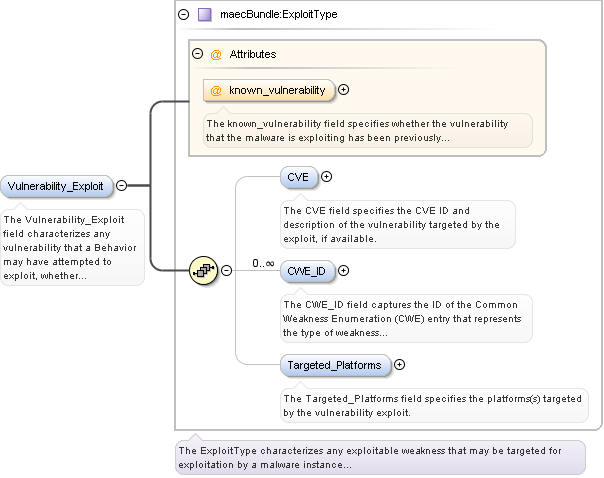
Task: Collapse the Attributes section
Action: (198, 54)
